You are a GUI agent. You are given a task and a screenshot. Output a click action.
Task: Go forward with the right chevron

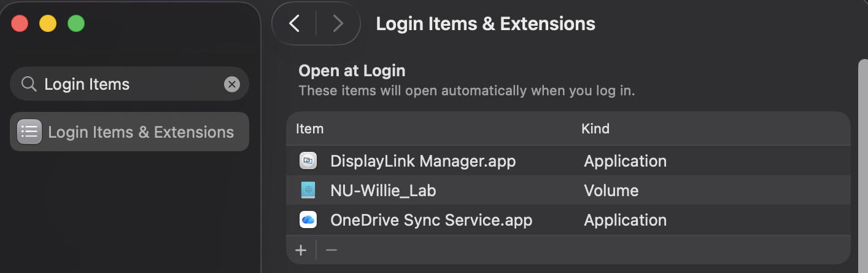(x=338, y=24)
